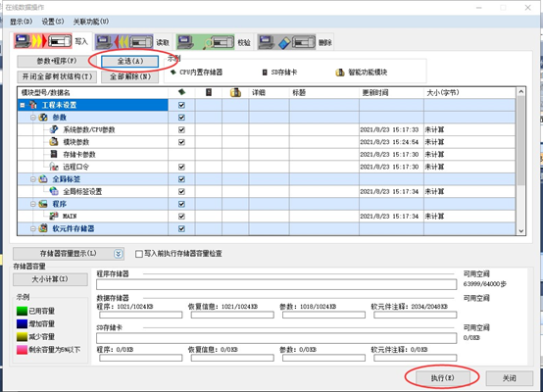Image resolution: width=543 pixels, height=392 pixels.
Task: Toggle the 远程口令 checkbox
Action: pos(181,167)
